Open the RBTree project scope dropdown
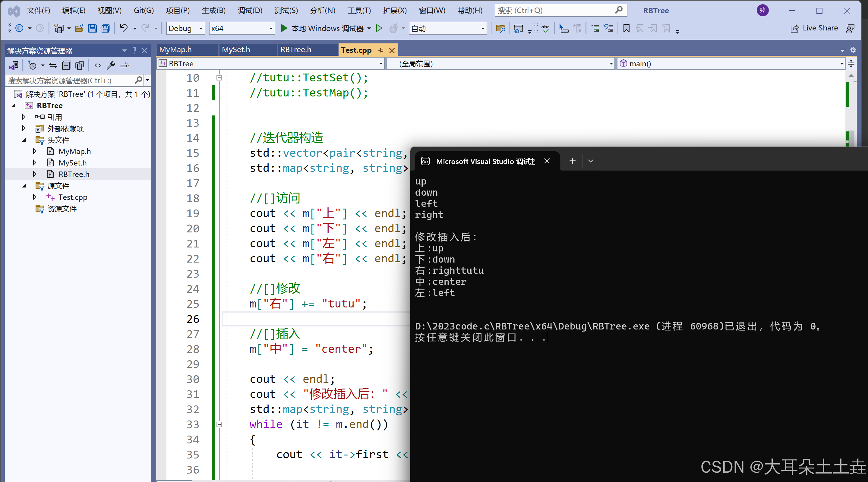The image size is (868, 482). click(270, 64)
